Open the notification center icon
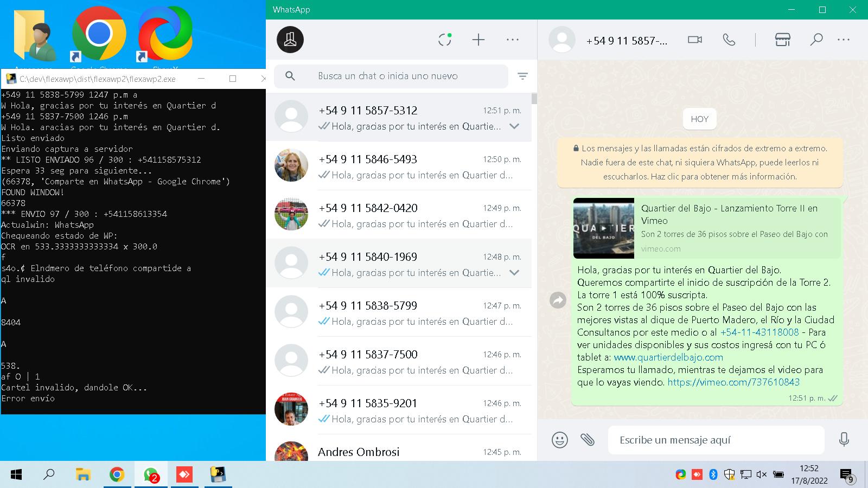868x488 pixels. [847, 476]
